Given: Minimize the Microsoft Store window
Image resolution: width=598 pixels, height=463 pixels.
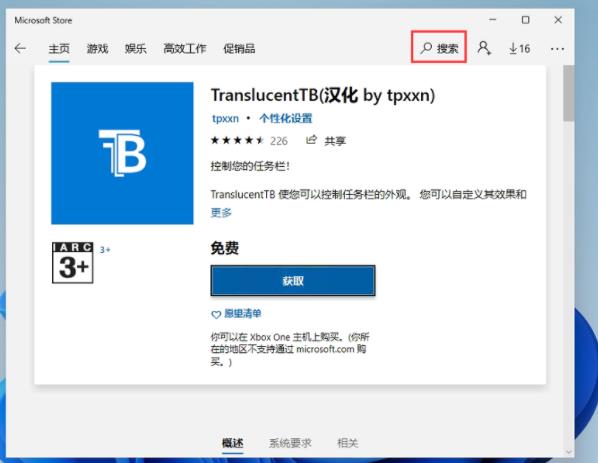Looking at the screenshot, I should coord(493,20).
